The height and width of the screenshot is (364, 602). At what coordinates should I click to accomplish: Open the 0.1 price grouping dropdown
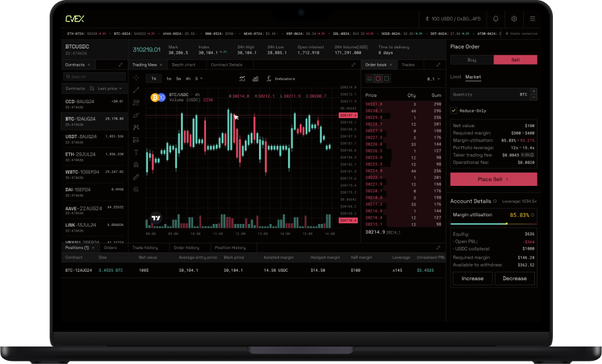(433, 79)
